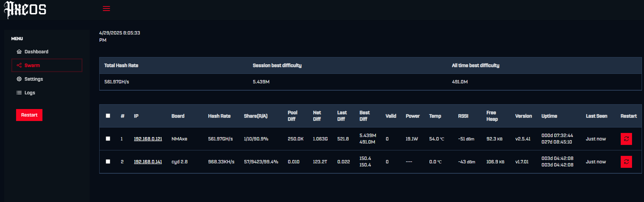The width and height of the screenshot is (644, 202).
Task: Click the Logs list icon in the menu
Action: pos(19,93)
